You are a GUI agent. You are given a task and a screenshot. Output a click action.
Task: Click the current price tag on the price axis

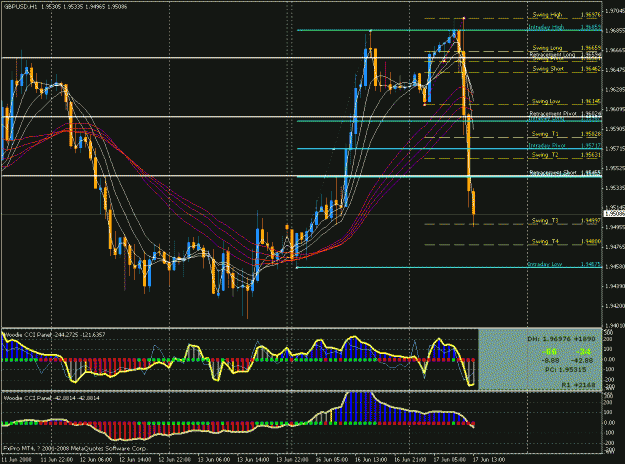click(614, 214)
